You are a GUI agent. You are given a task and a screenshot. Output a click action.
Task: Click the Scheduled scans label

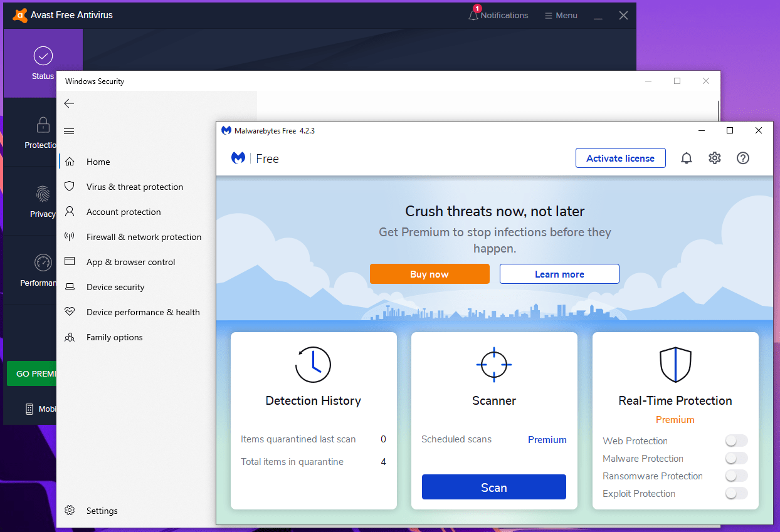coord(456,439)
